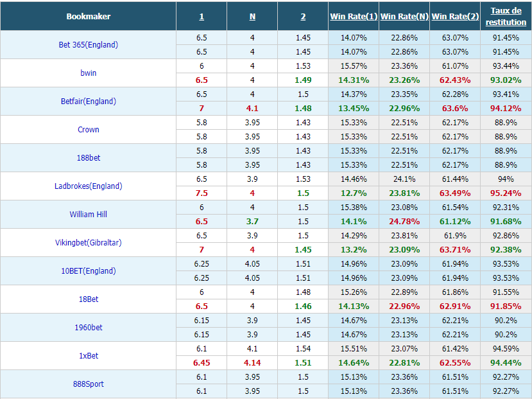Select the 13.45% win rate cell
This screenshot has height=399, width=532.
354,109
